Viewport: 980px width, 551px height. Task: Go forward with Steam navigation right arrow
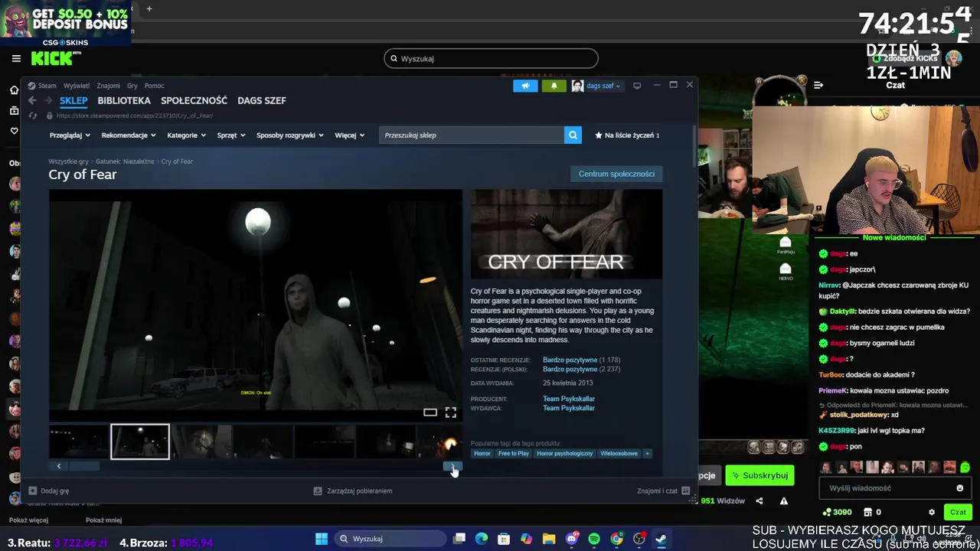[48, 100]
